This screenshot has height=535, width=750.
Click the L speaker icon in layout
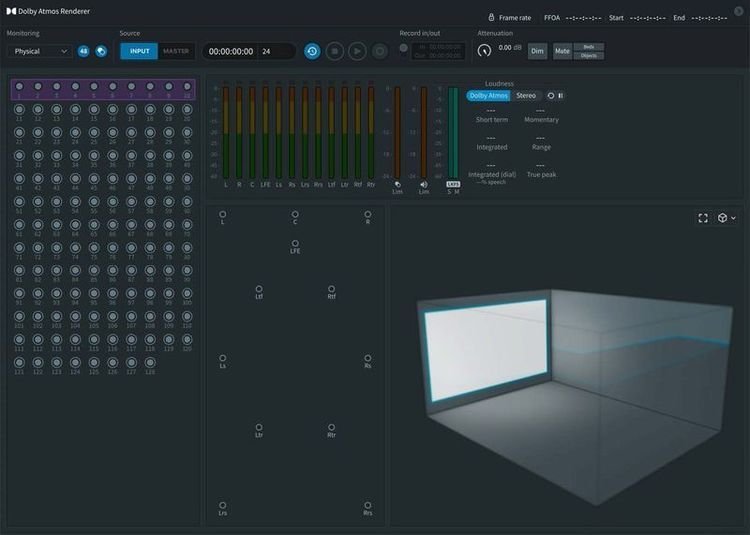(223, 214)
